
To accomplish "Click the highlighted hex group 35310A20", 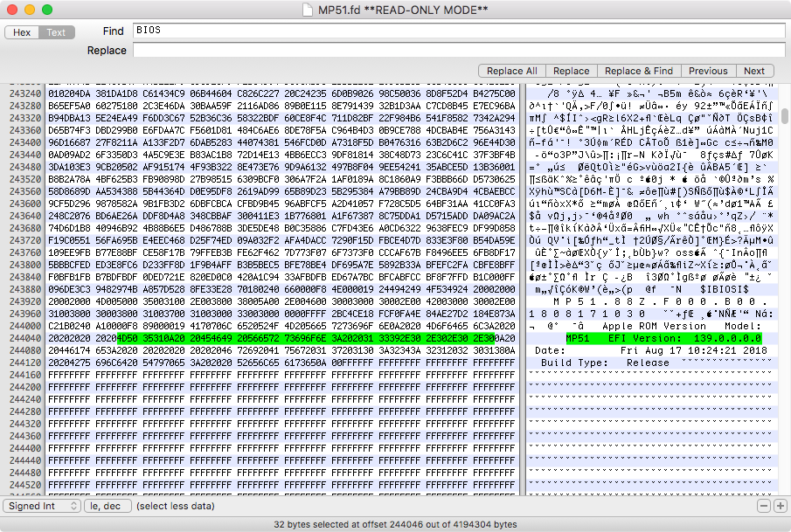I will 163,338.
